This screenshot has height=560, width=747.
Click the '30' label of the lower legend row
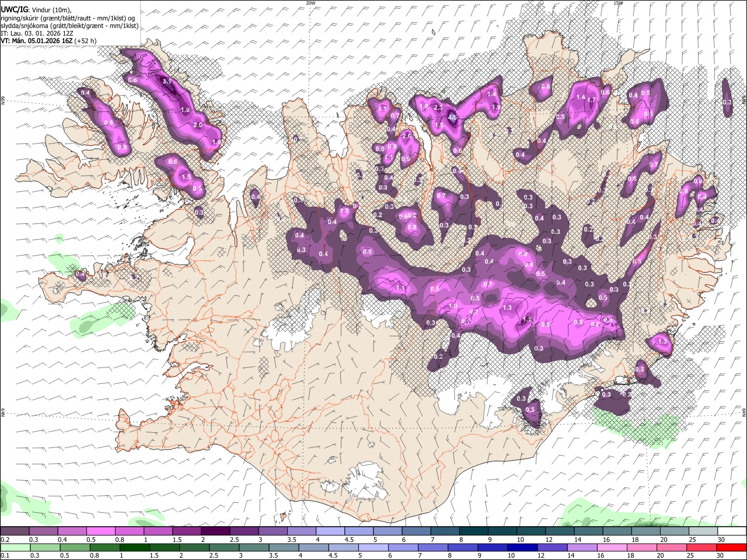pyautogui.click(x=720, y=555)
